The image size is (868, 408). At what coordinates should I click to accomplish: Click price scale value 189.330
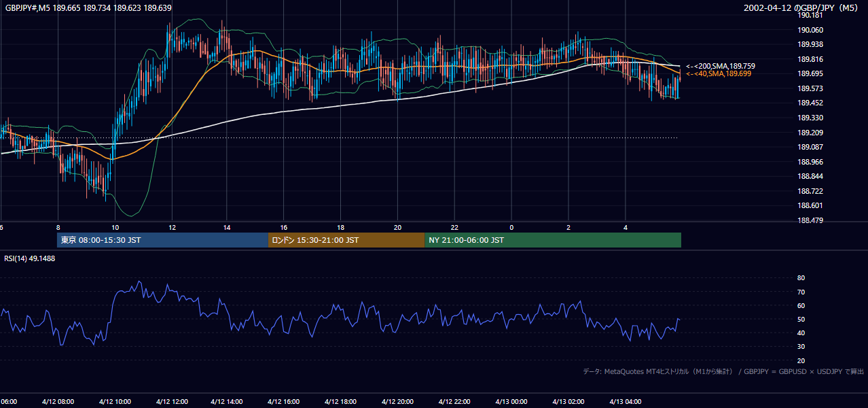(810, 118)
